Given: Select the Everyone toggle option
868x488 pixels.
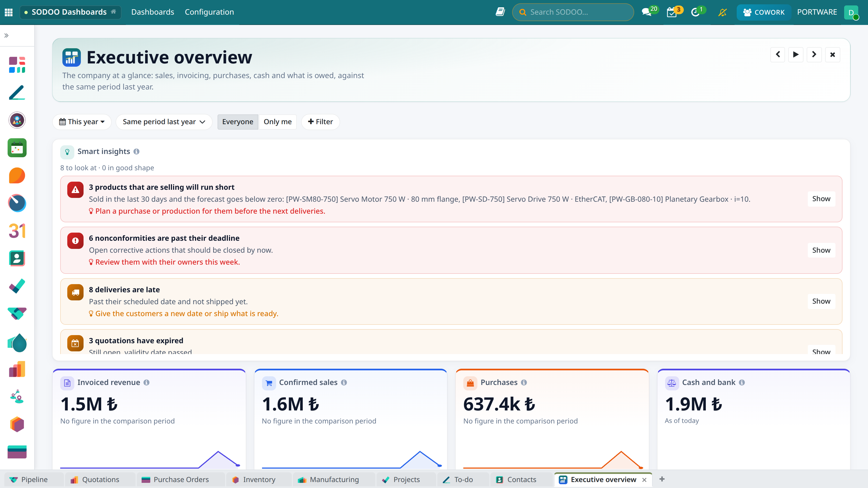Looking at the screenshot, I should click(x=238, y=121).
